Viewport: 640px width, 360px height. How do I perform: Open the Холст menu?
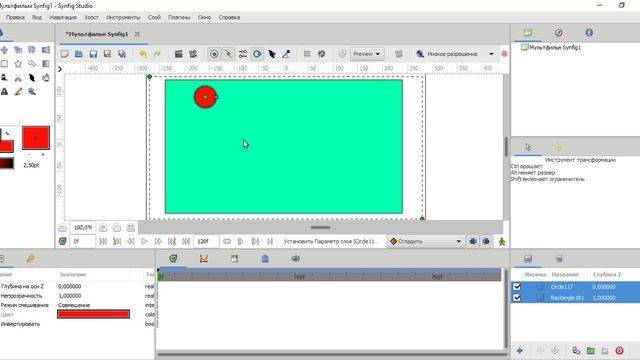[91, 18]
